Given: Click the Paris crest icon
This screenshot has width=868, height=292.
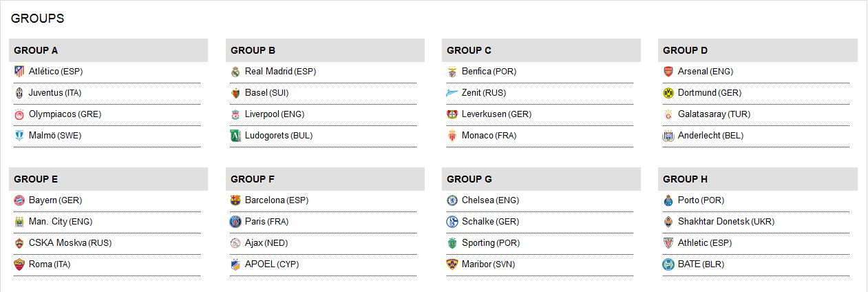Looking at the screenshot, I should 235,222.
